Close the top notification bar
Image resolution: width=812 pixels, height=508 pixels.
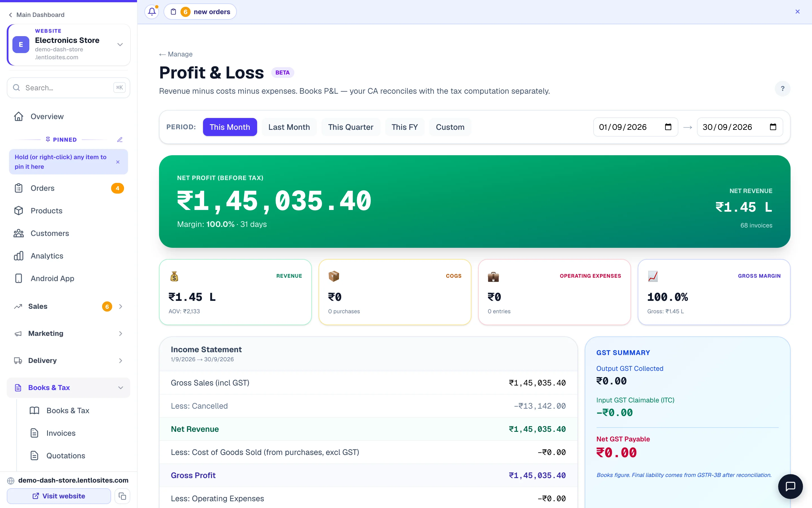(798, 12)
